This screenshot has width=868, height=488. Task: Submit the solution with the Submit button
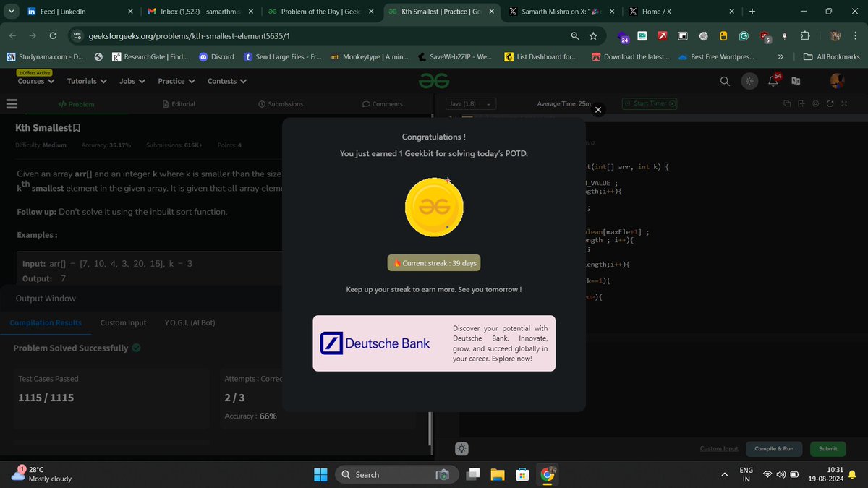click(828, 448)
